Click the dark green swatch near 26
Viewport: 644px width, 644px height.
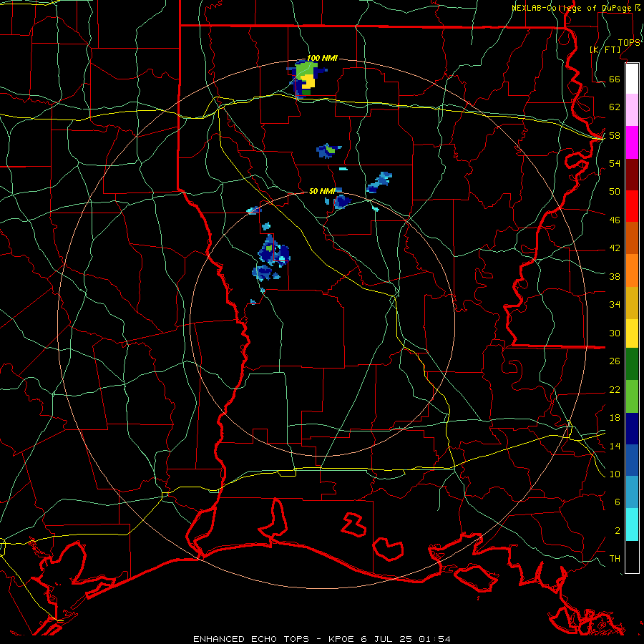[x=632, y=364]
